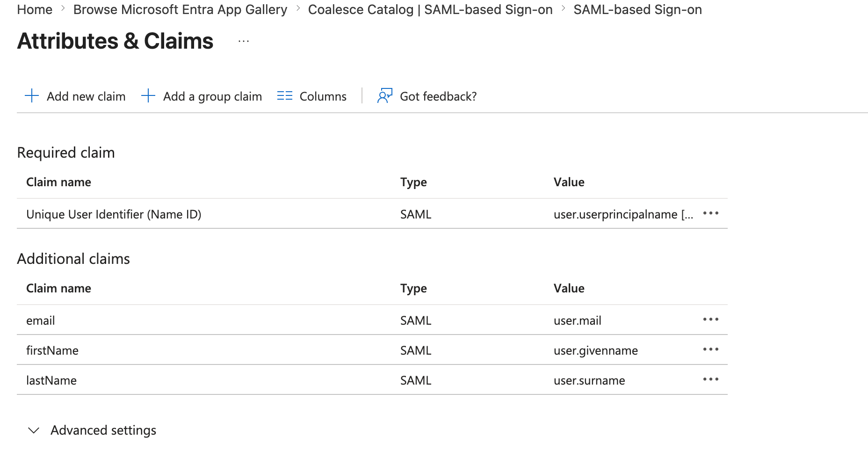Viewport: 868px width, 466px height.
Task: Select the email claim name
Action: (x=41, y=321)
